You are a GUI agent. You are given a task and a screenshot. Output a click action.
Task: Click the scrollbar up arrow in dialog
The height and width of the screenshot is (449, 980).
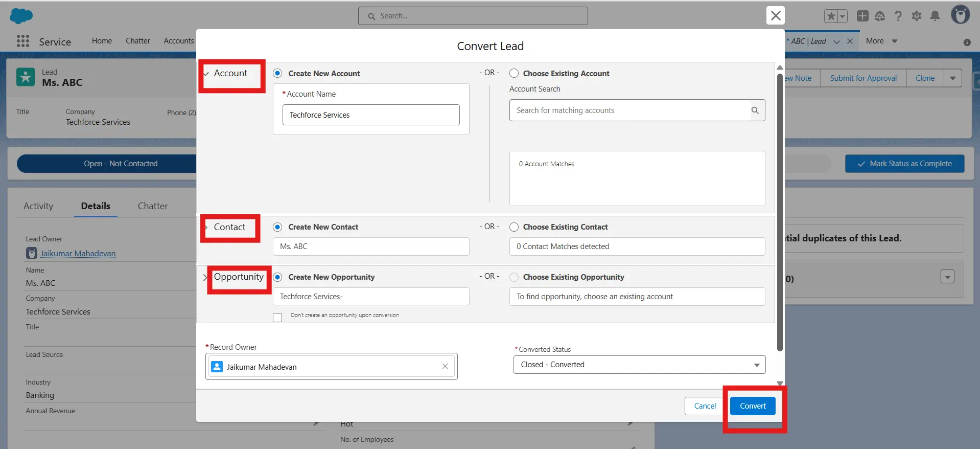pyautogui.click(x=780, y=68)
